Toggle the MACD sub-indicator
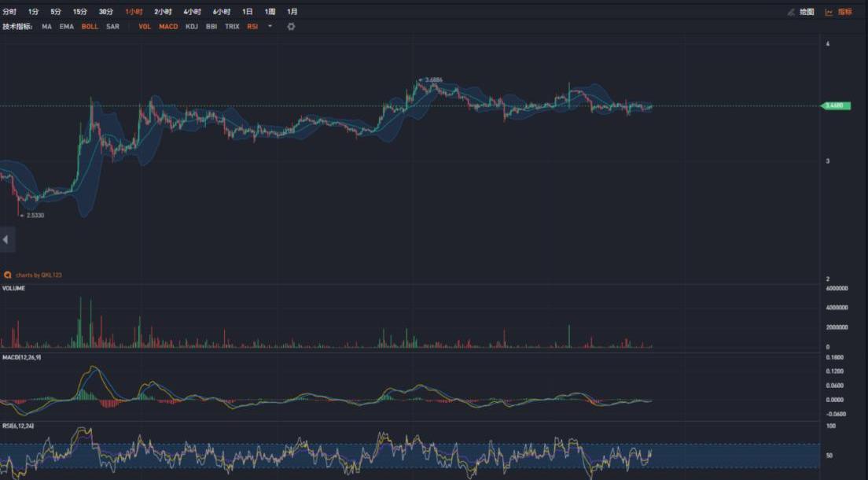 168,27
